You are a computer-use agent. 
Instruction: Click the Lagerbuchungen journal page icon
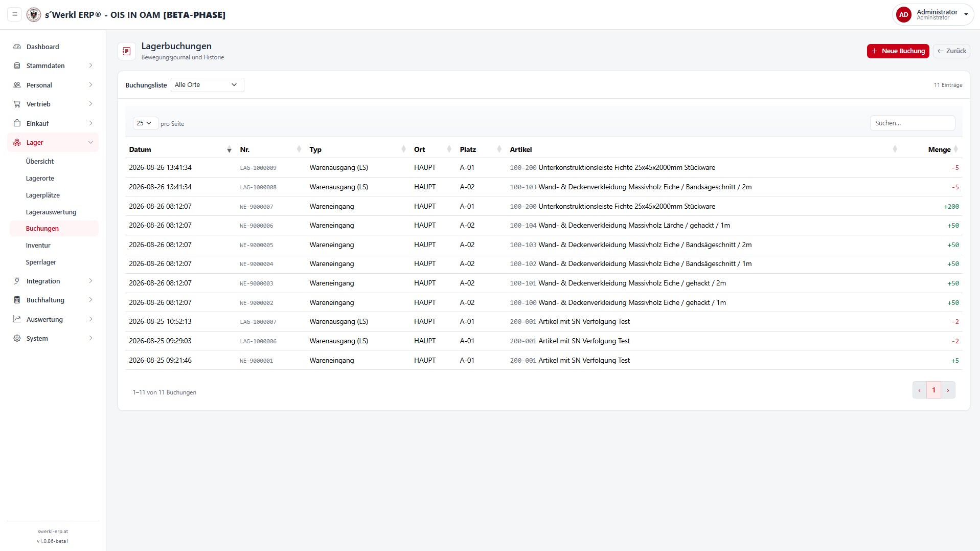(x=127, y=51)
